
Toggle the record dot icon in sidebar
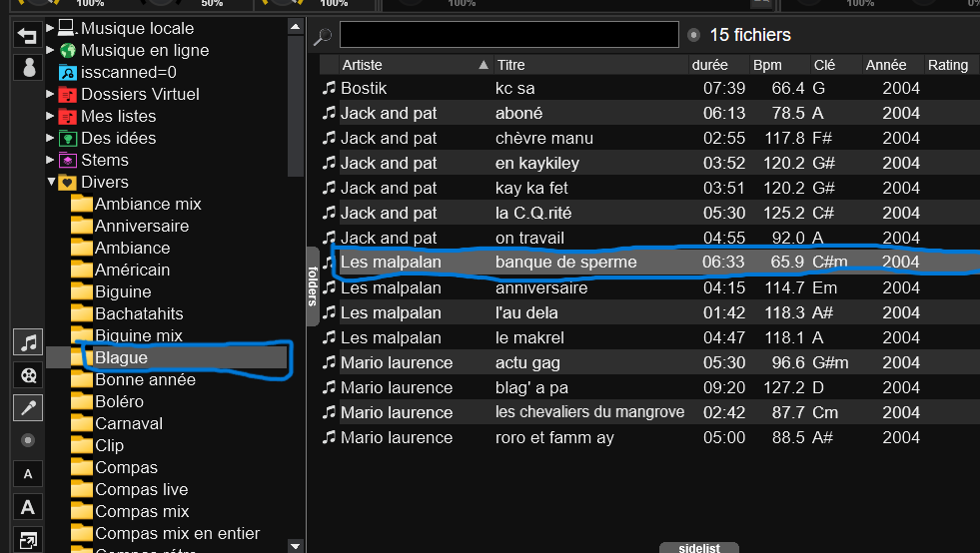coord(28,440)
